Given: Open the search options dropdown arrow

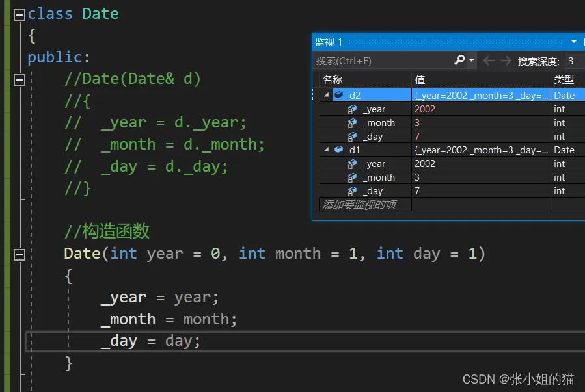Looking at the screenshot, I should click(472, 60).
